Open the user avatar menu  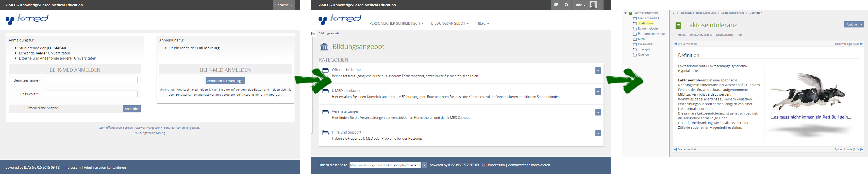595,5
